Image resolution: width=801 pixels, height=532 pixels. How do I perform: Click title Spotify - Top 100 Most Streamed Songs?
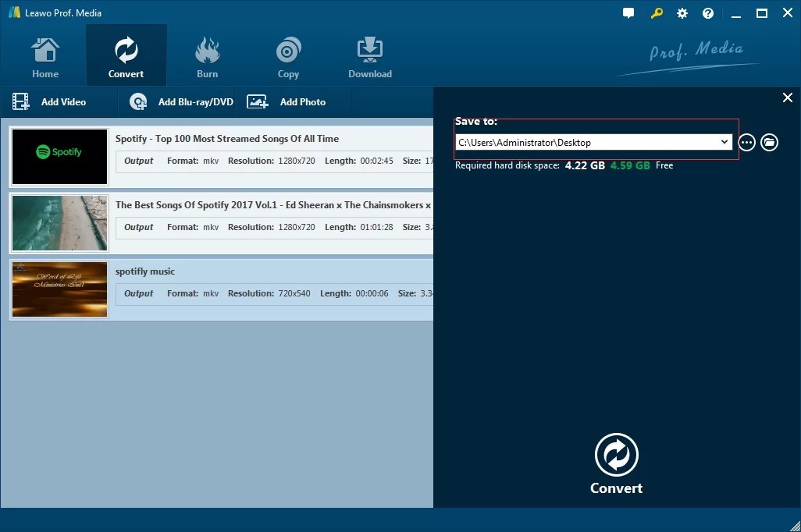click(x=227, y=139)
